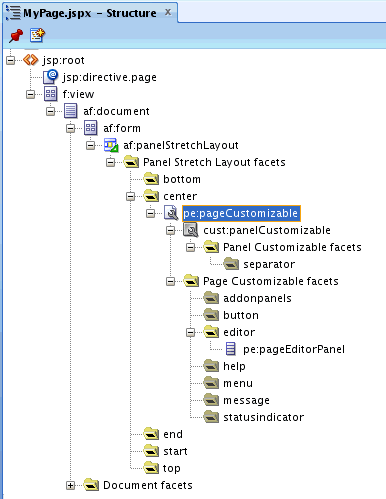Click the top facet folder icon
The width and height of the screenshot is (386, 499).
pyautogui.click(x=151, y=468)
